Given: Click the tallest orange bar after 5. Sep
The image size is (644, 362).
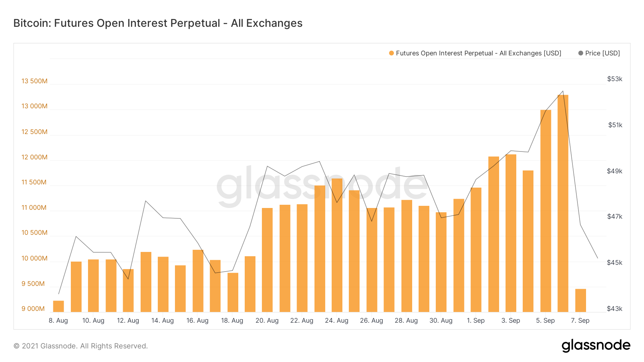Looking at the screenshot, I should pos(563,203).
